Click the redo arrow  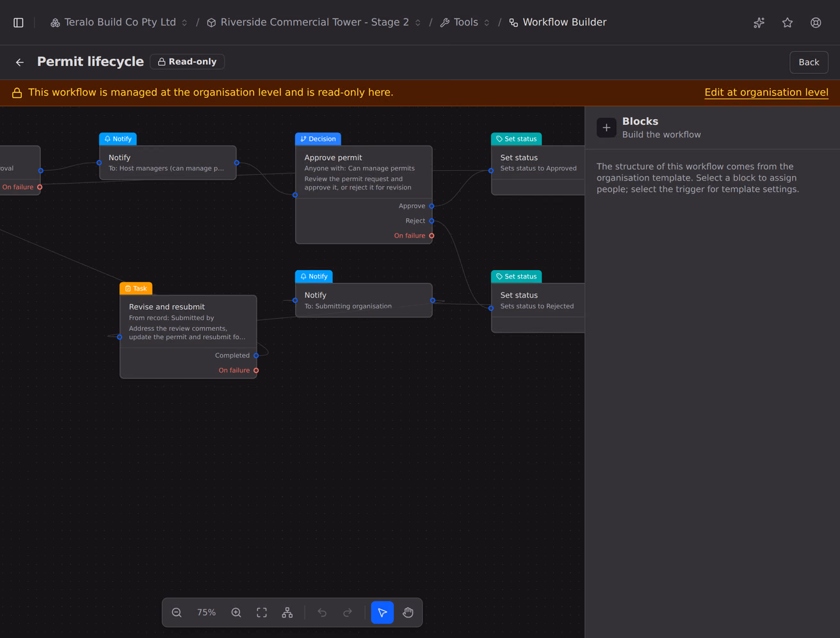[348, 612]
